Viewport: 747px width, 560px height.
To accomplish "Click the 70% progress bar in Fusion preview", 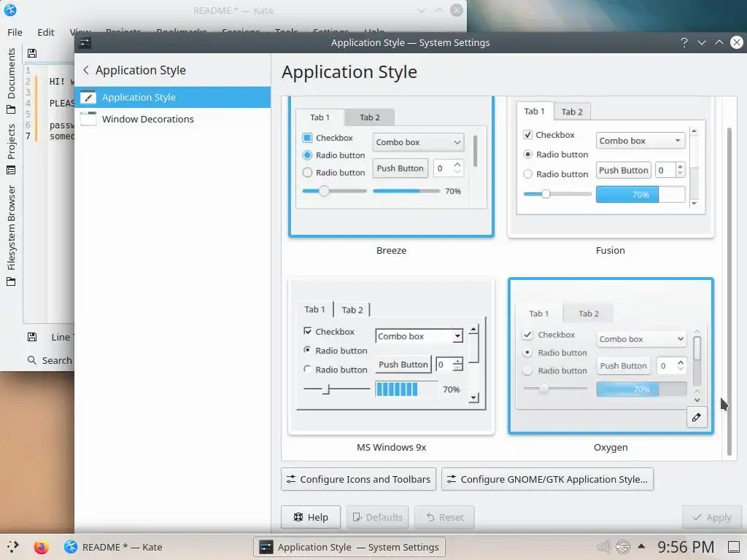I will (640, 194).
